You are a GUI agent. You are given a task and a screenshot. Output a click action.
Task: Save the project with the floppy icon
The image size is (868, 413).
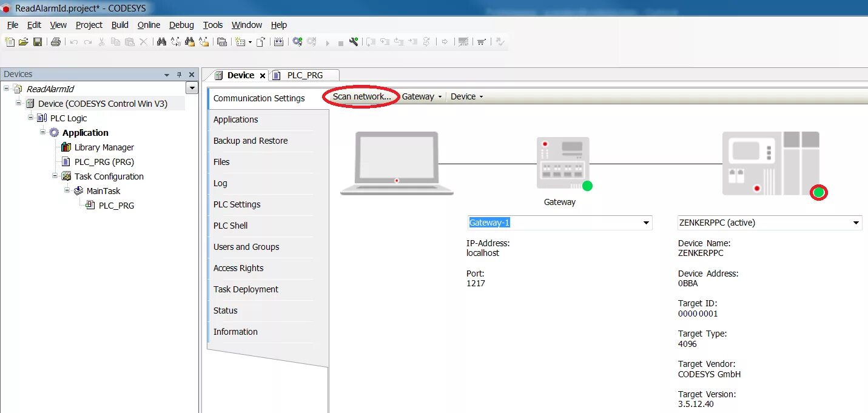(38, 42)
